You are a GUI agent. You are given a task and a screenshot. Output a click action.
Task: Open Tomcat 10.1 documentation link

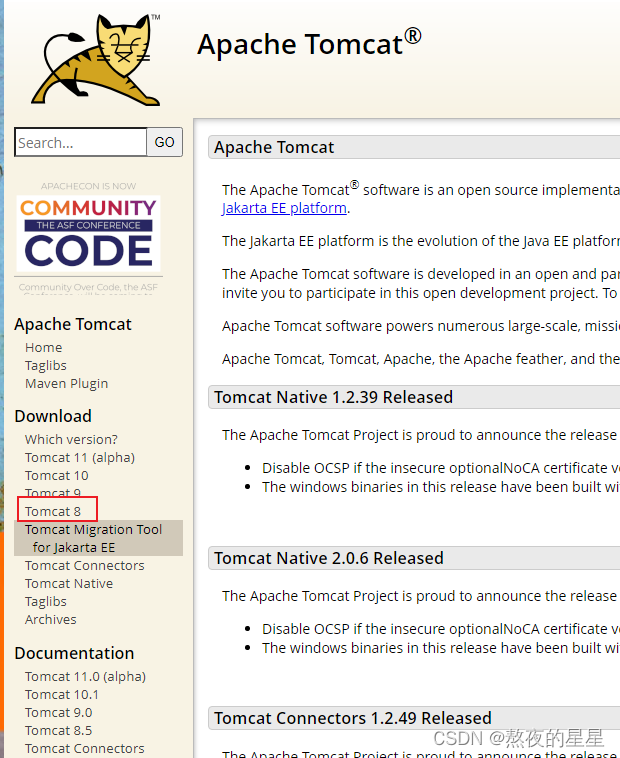pyautogui.click(x=62, y=695)
